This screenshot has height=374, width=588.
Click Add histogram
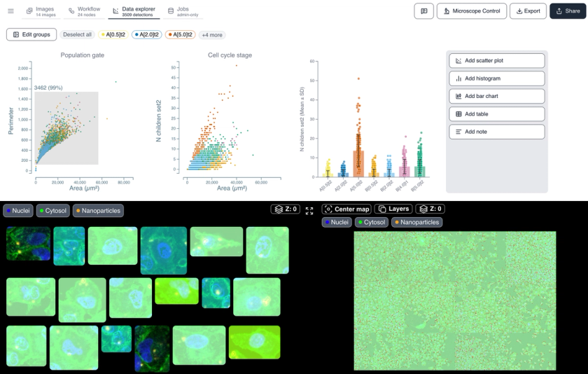click(497, 78)
